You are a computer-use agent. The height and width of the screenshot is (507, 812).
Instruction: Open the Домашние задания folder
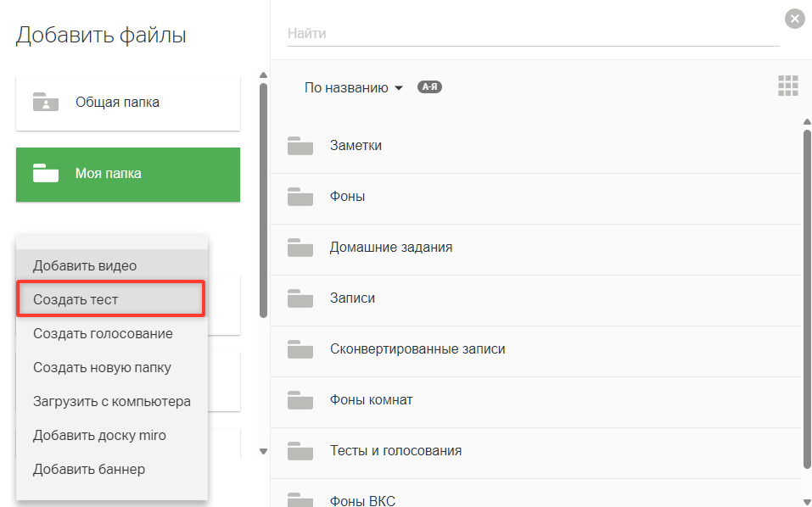(x=536, y=248)
